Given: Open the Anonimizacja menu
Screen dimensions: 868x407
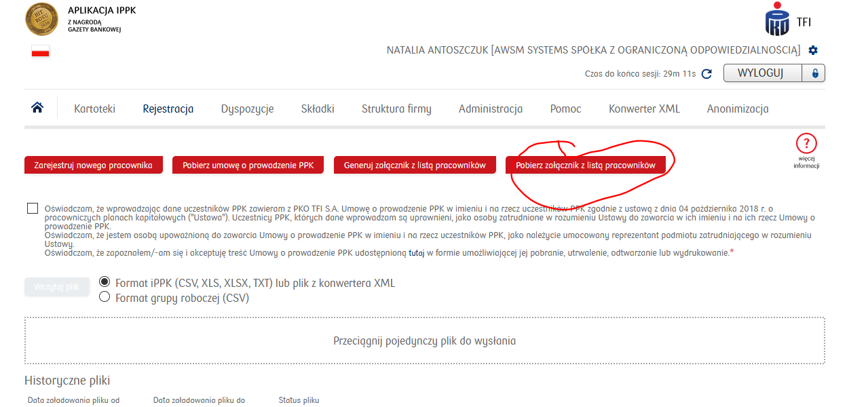Looking at the screenshot, I should pos(738,109).
